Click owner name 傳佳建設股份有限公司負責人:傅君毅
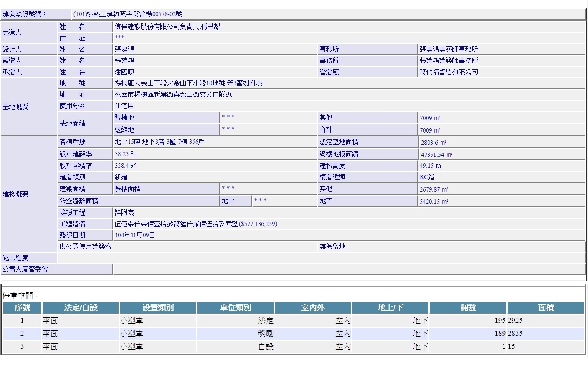588x385 pixels. 168,27
